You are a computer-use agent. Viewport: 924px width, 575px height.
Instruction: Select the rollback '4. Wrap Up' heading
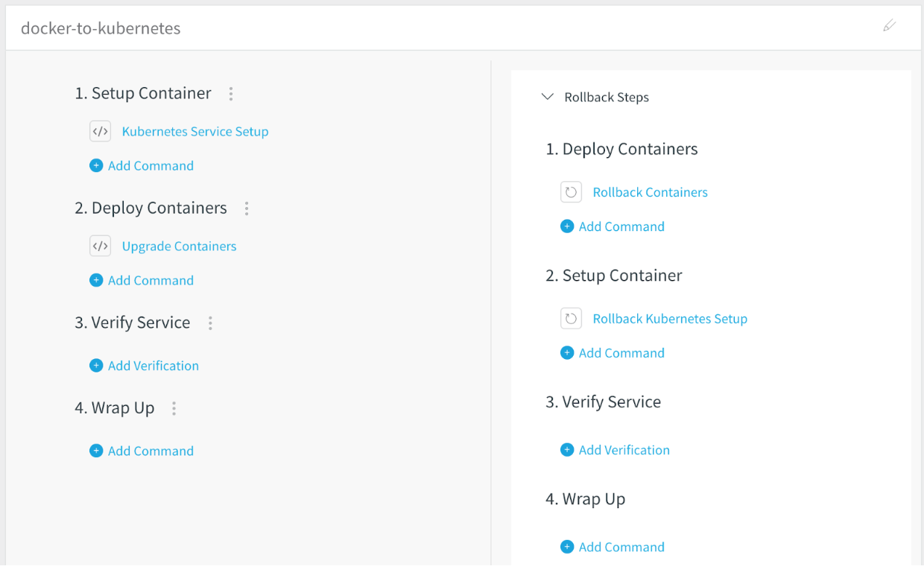586,499
